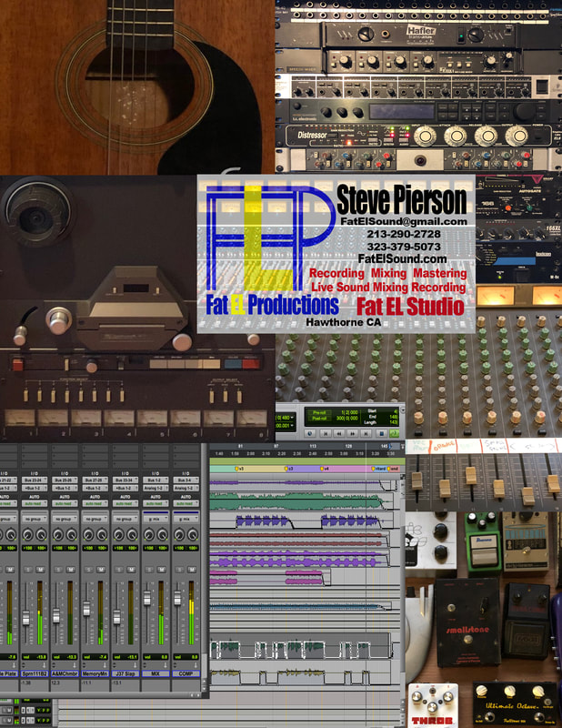The image size is (562, 728).
Task: Click the Post-roll button
Action: click(x=319, y=419)
